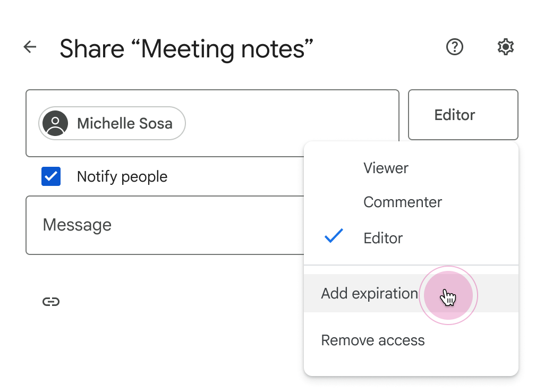The width and height of the screenshot is (544, 392).
Task: Open the help question mark icon
Action: (x=454, y=47)
